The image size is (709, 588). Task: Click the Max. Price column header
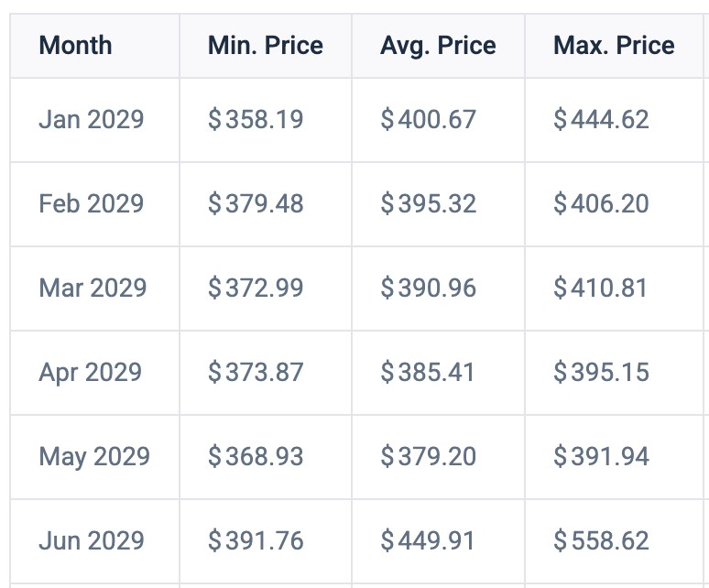pos(614,45)
